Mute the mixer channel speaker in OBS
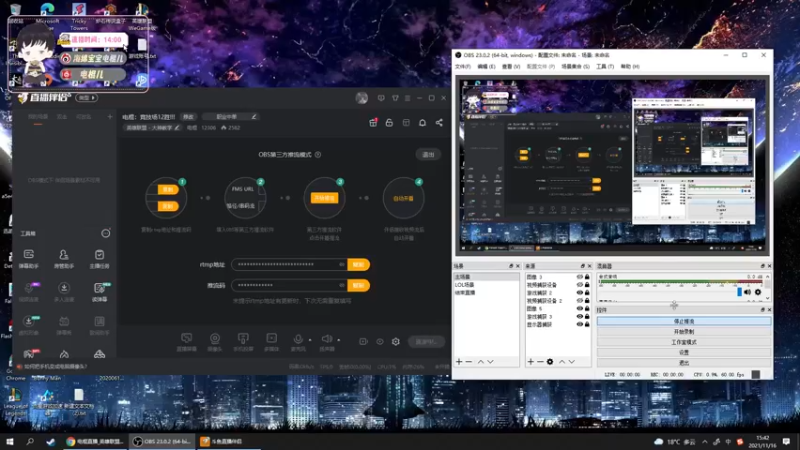 coord(747,292)
